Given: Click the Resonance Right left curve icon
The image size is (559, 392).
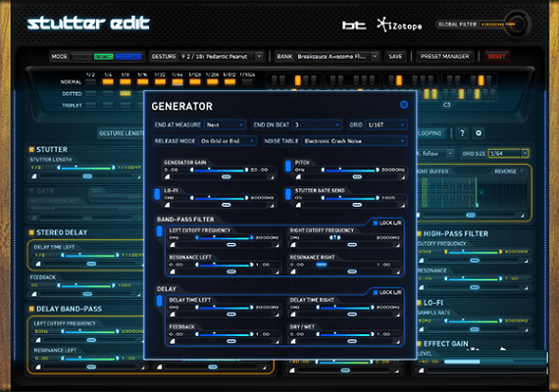Looking at the screenshot, I should pyautogui.click(x=293, y=271).
